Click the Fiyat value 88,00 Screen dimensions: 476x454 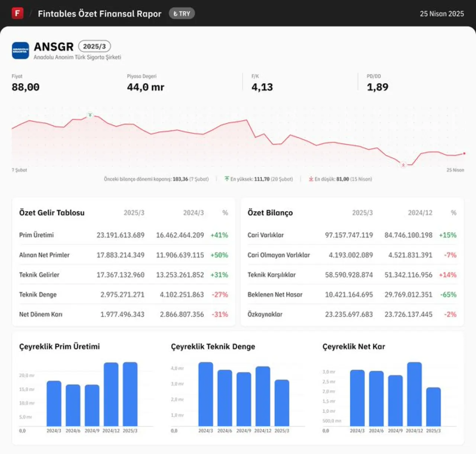26,87
